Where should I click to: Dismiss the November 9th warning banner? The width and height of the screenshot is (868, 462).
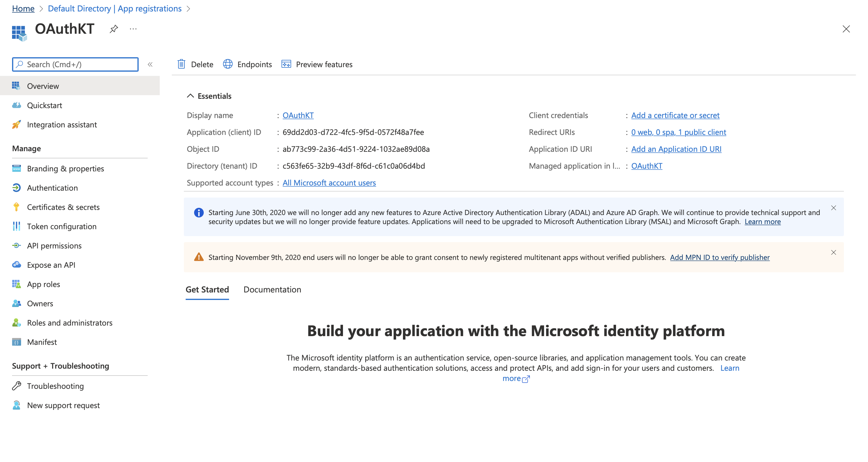click(x=833, y=252)
